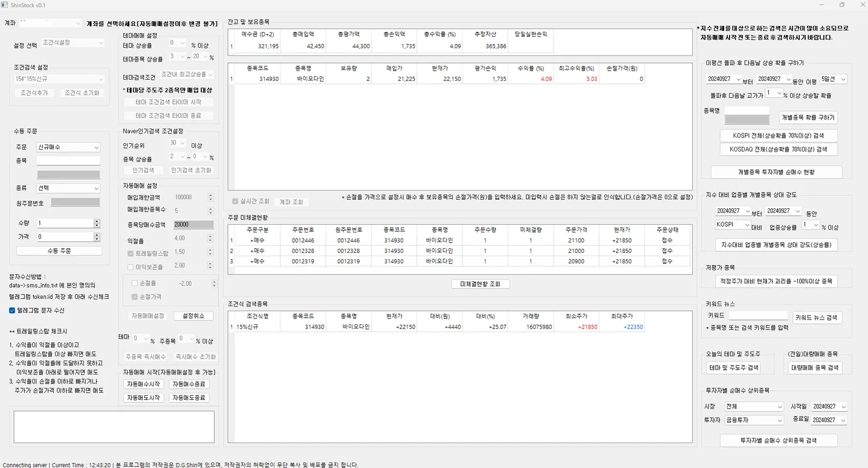Screen dimensions: 868x468
Task: Click 지수대비 업종별 개별종목 상대 강도 button
Action: [776, 245]
